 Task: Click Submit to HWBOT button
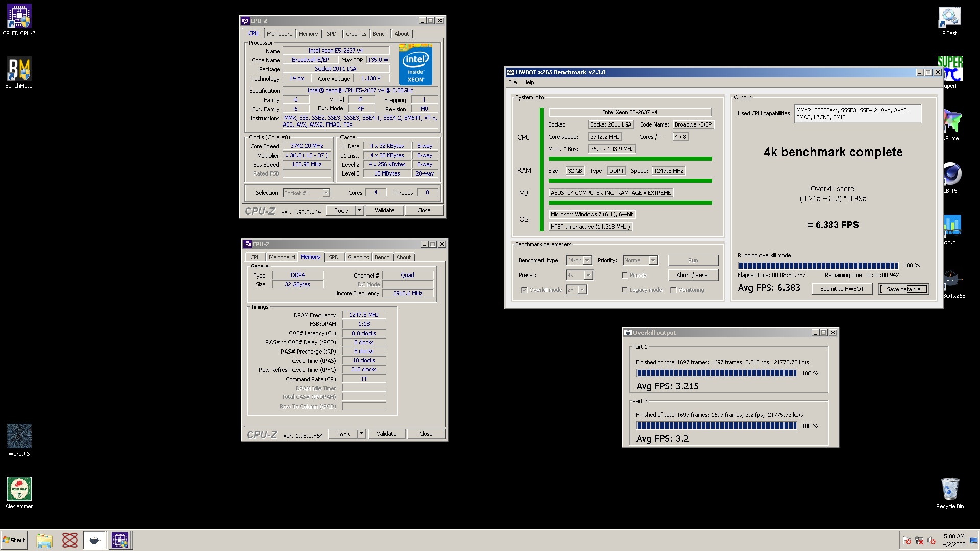[x=842, y=289]
